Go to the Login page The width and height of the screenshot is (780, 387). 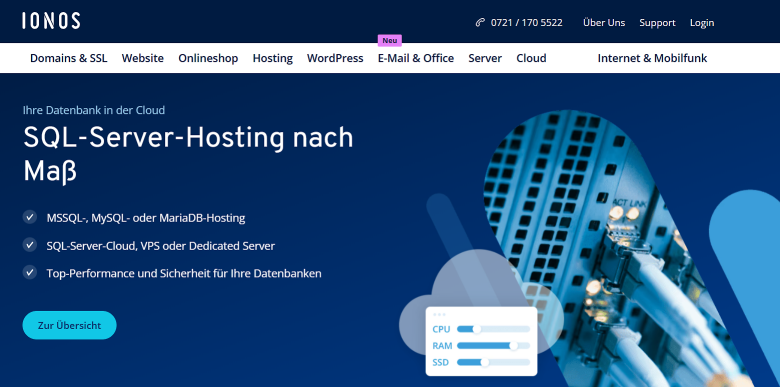tap(702, 23)
